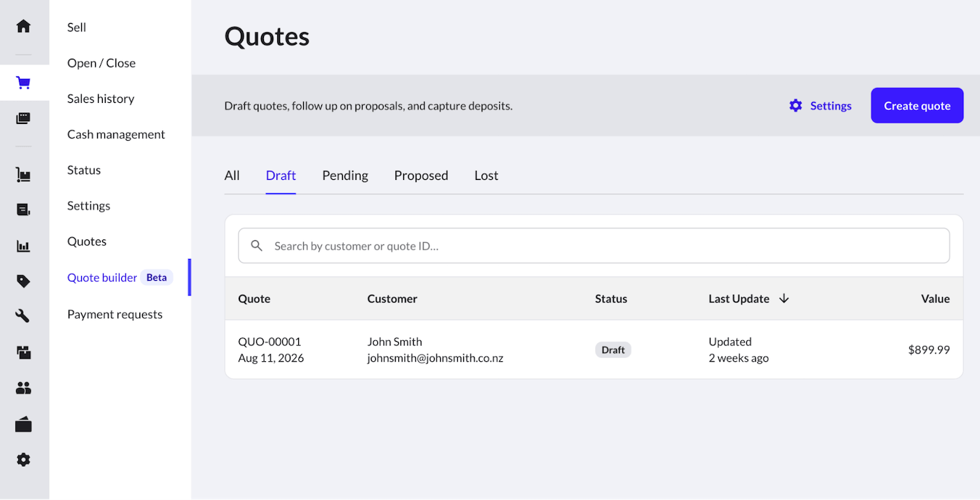
Task: Open the stacked cards icon below cart
Action: [x=24, y=118]
